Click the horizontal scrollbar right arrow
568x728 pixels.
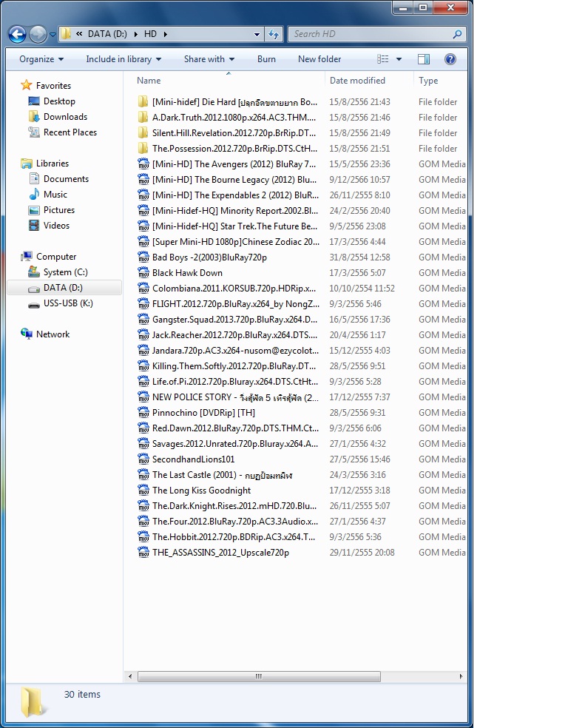461,676
